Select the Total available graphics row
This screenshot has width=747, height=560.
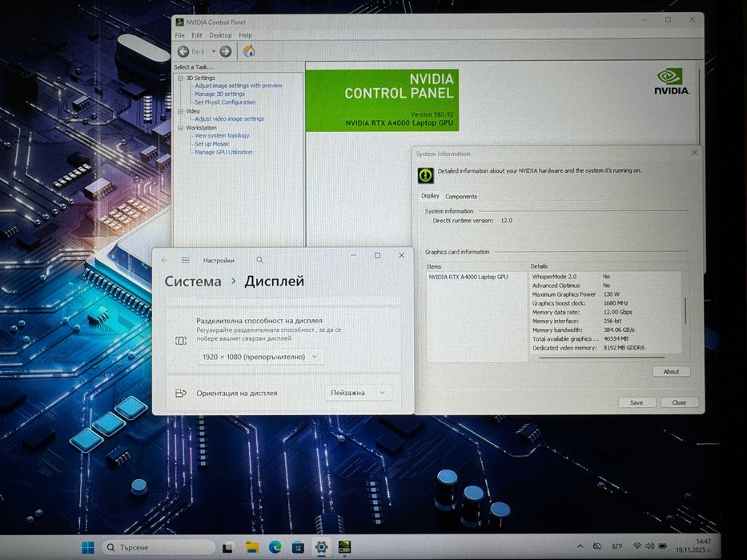tap(605, 338)
